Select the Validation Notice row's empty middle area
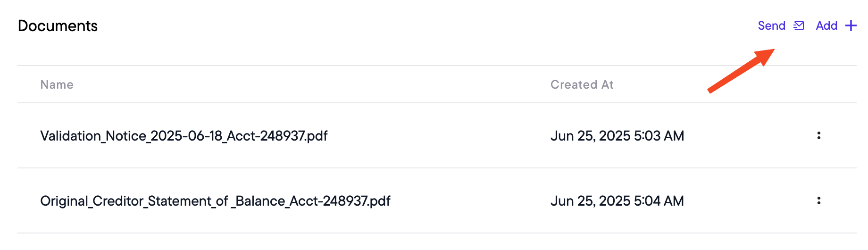The width and height of the screenshot is (868, 250). [x=439, y=136]
